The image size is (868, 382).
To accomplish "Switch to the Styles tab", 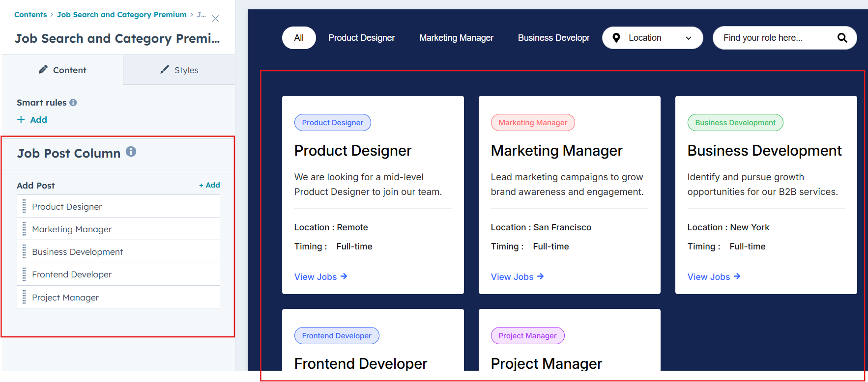I will tap(179, 70).
